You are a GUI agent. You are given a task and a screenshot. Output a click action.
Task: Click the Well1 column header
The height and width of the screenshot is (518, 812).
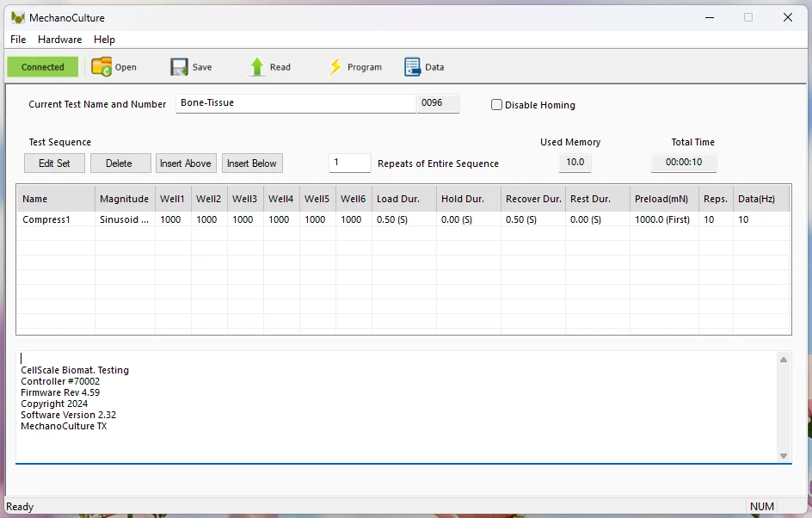click(173, 199)
